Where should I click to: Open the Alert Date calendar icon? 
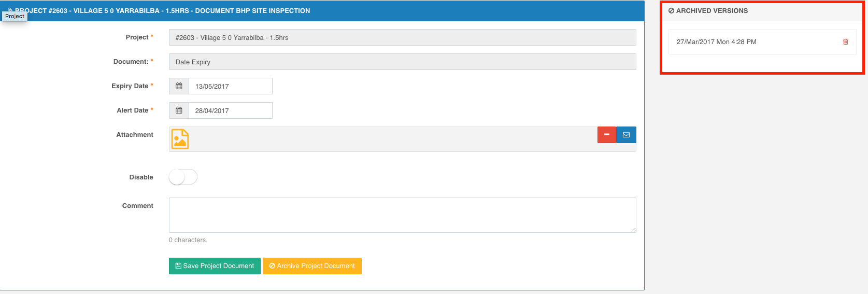click(179, 110)
